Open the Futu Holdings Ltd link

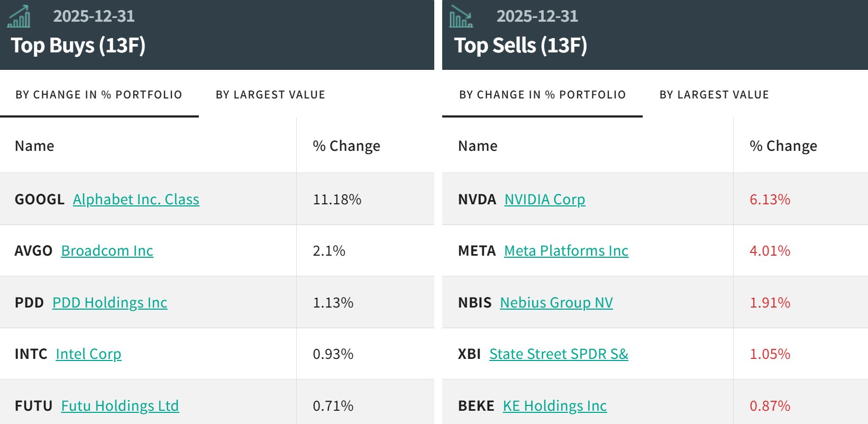[x=120, y=406]
